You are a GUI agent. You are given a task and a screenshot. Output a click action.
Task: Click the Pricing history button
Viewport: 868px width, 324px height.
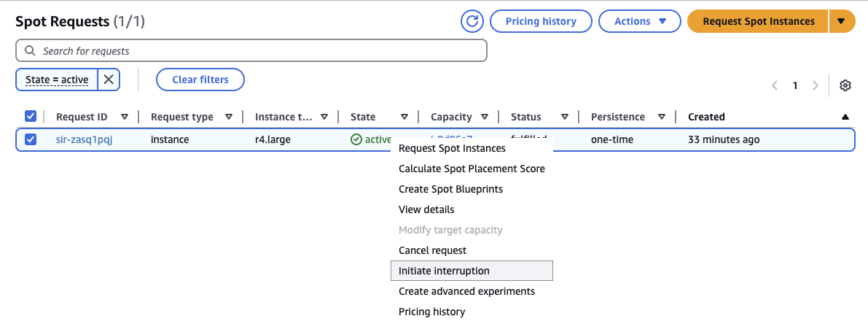click(x=540, y=21)
